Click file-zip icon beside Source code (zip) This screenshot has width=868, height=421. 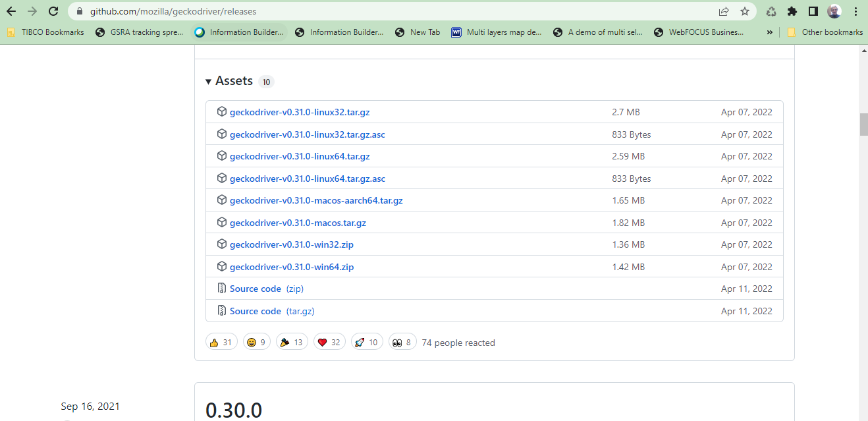222,289
